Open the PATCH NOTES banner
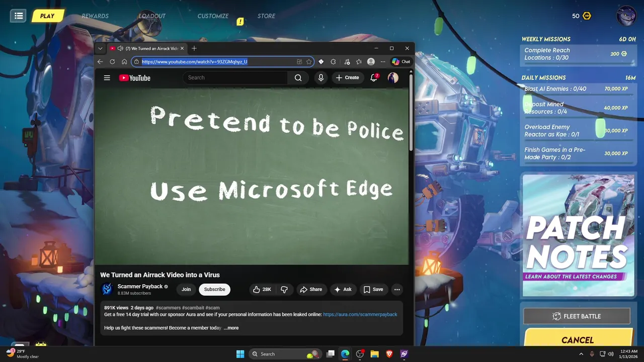This screenshot has width=644, height=362. point(578,235)
